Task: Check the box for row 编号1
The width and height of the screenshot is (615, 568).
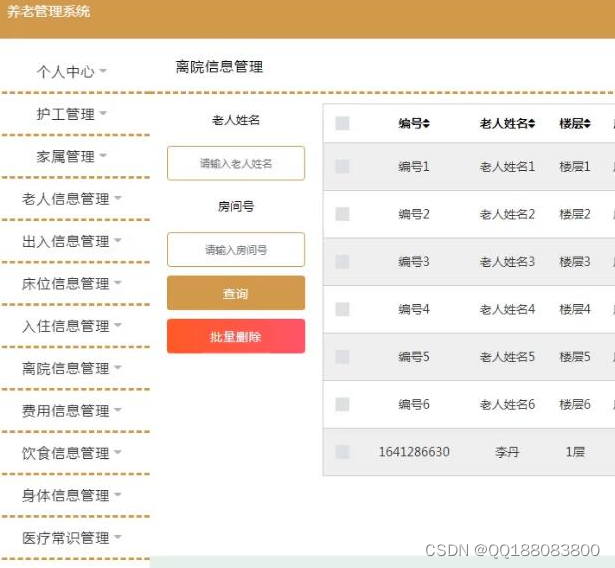Action: point(342,167)
